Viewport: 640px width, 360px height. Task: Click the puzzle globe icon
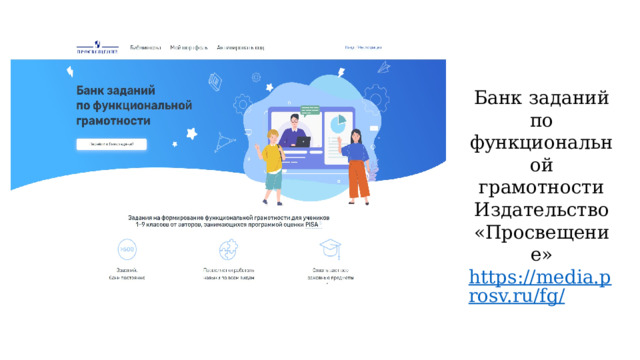(228, 249)
